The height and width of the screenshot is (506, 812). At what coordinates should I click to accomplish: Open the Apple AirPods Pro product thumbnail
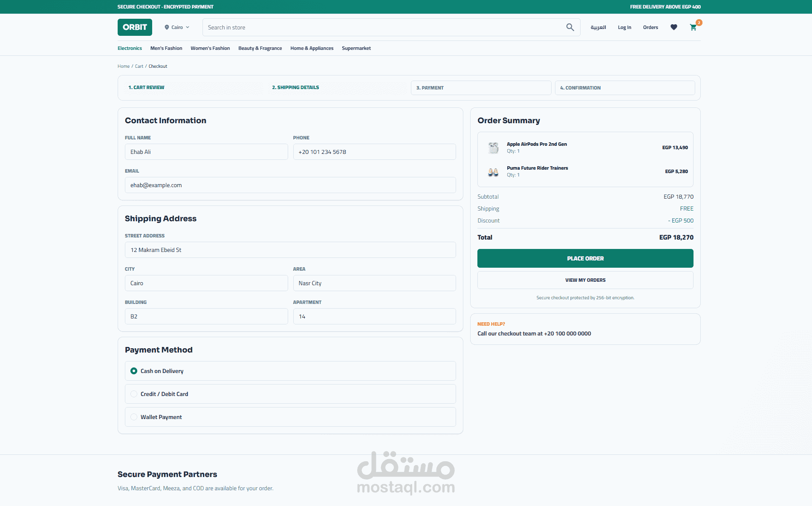493,147
